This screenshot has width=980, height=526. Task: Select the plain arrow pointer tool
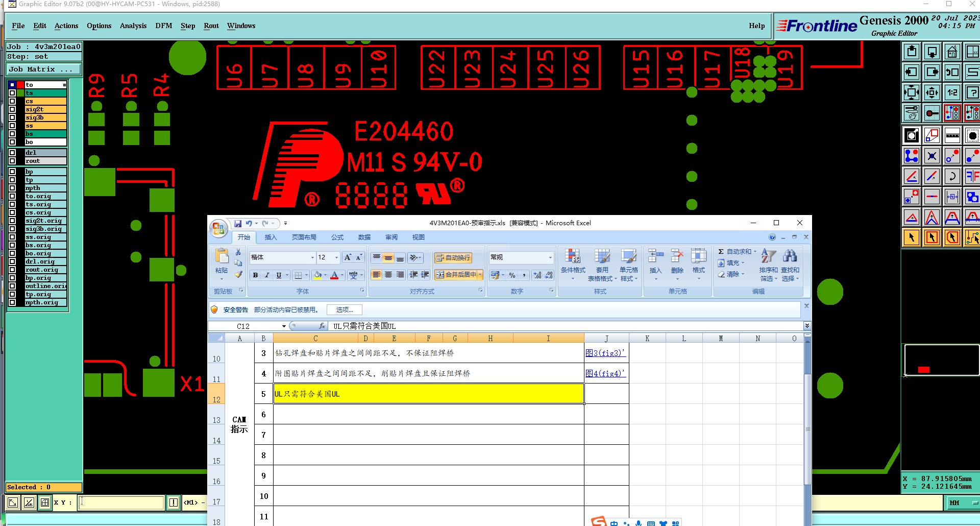click(x=912, y=237)
